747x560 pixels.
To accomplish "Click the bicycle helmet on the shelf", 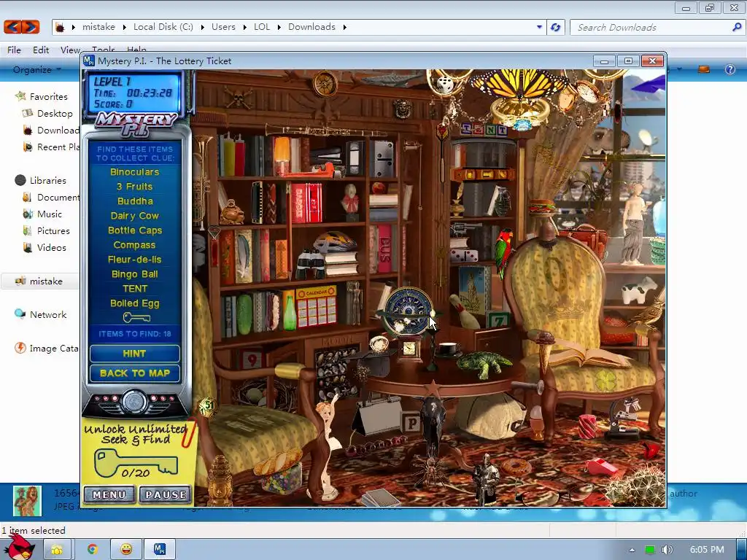I will 335,241.
